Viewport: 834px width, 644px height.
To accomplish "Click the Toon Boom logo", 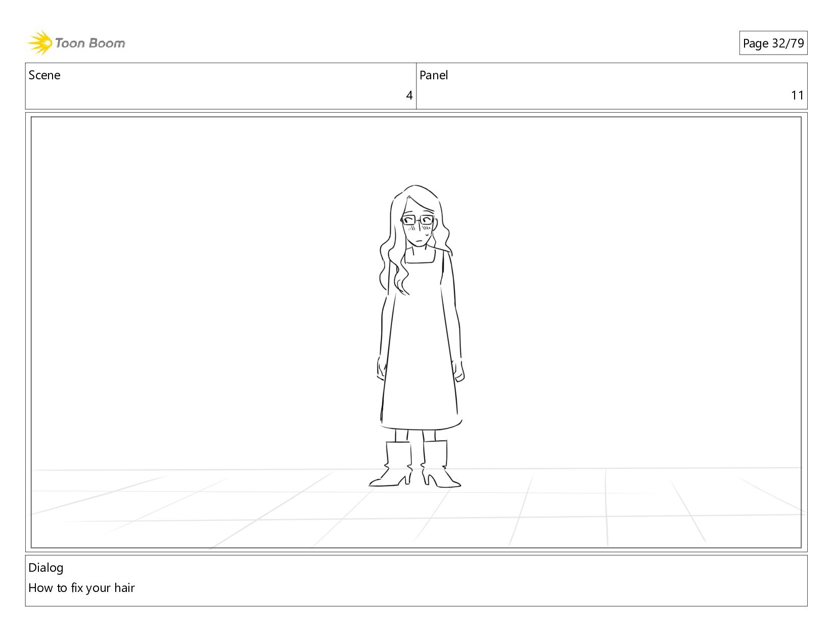I will [x=76, y=43].
